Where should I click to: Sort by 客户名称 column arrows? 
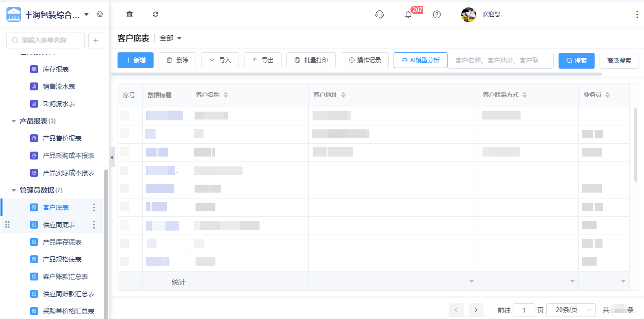click(226, 95)
